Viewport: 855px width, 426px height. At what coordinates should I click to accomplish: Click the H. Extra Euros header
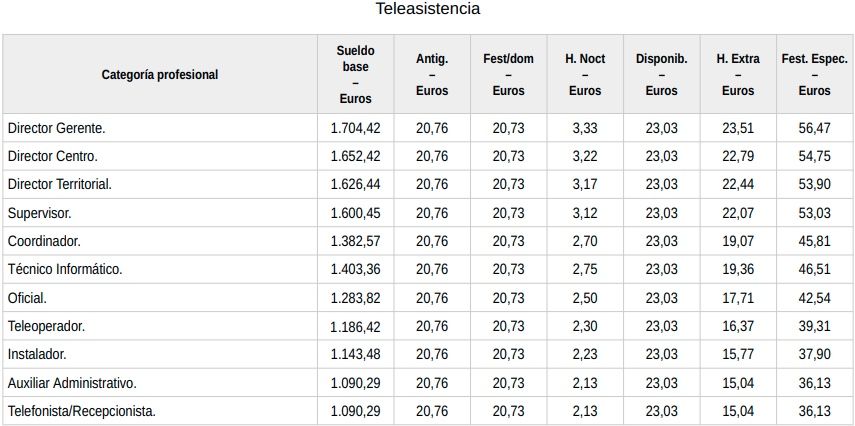(738, 75)
